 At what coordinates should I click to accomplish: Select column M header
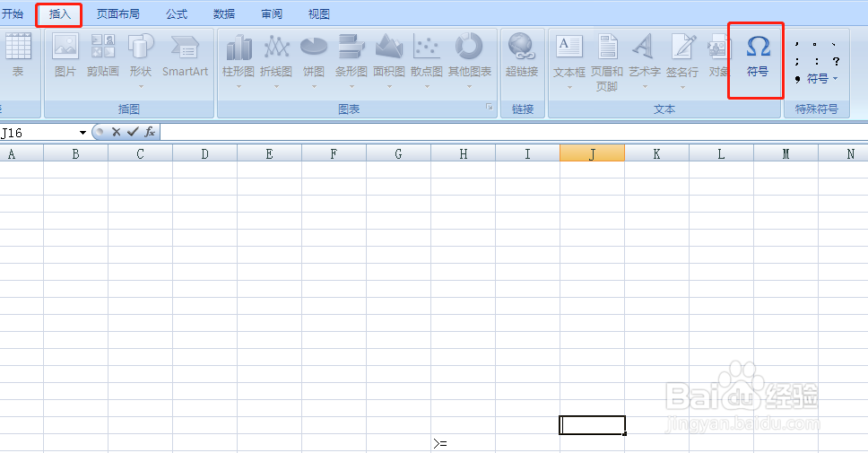pyautogui.click(x=786, y=153)
